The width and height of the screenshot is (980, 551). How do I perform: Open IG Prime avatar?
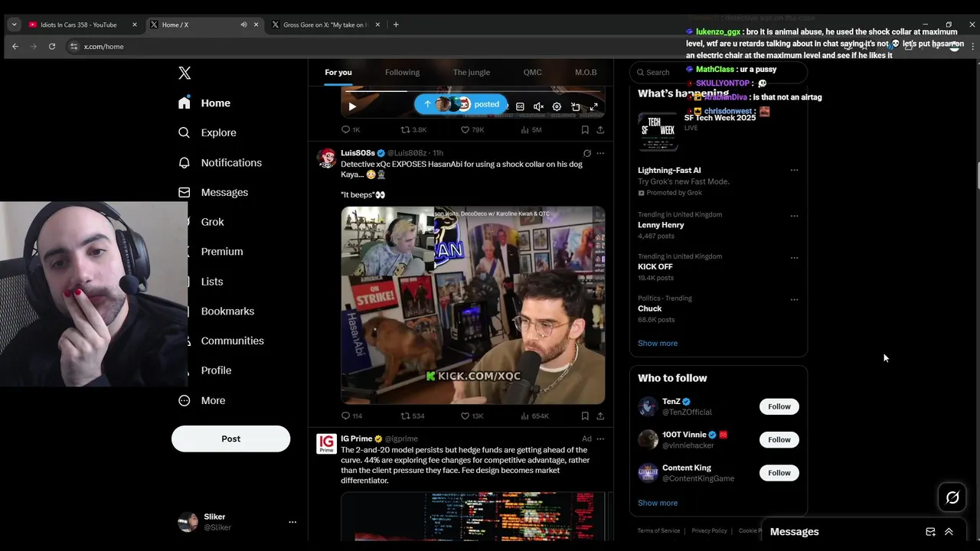[x=327, y=444]
